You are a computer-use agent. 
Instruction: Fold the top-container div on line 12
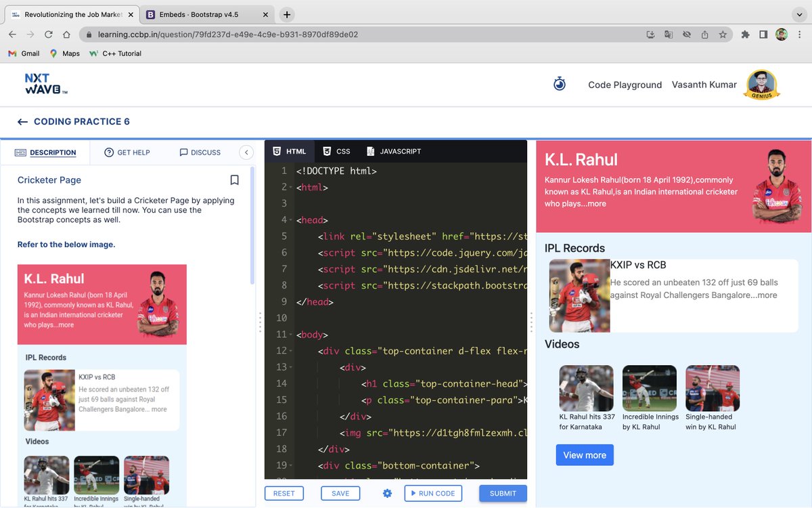(290, 351)
